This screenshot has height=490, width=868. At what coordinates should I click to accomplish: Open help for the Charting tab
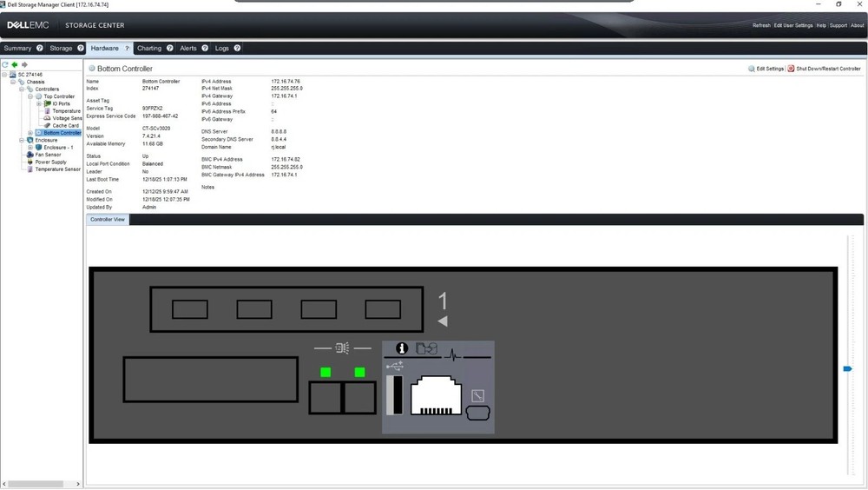(169, 49)
